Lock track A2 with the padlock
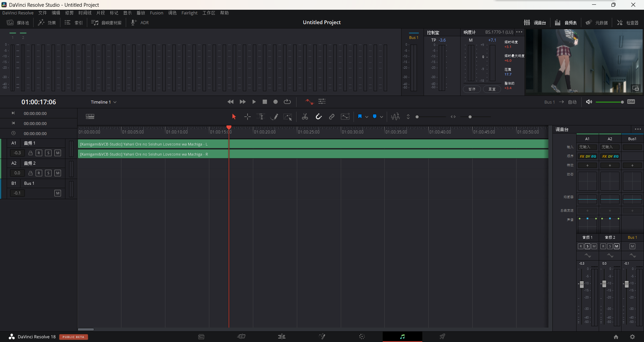This screenshot has height=342, width=644. pos(30,173)
